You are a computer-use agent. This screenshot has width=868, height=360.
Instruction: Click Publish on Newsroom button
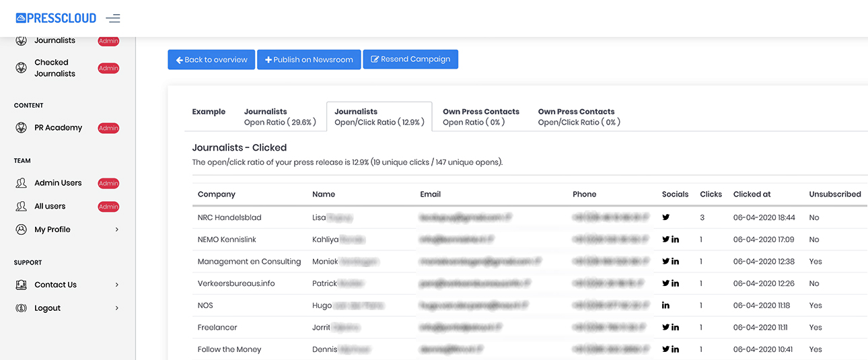(x=309, y=59)
